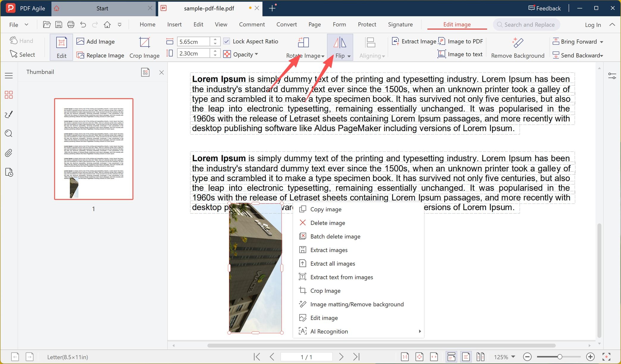Select the Select tool
Screen dimensions: 621x364
tap(22, 54)
